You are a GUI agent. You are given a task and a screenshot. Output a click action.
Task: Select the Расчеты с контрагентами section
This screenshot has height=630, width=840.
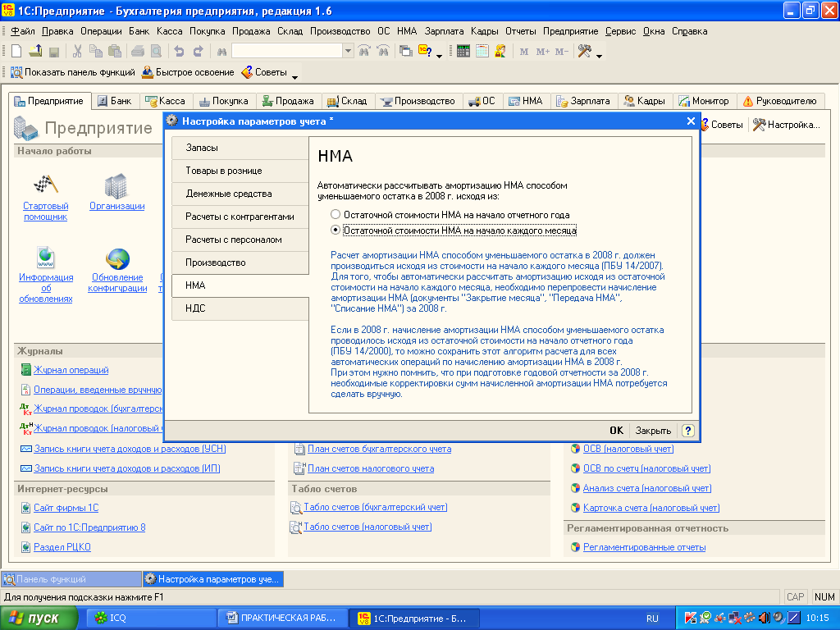[240, 217]
